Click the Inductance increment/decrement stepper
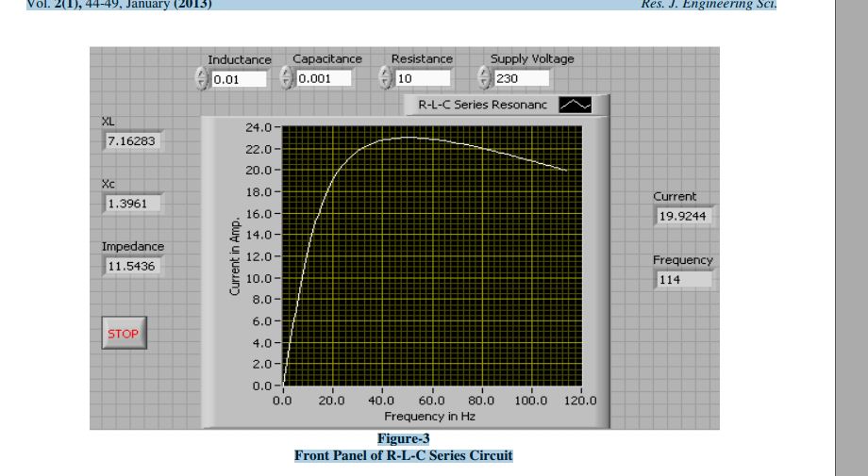 tap(202, 78)
